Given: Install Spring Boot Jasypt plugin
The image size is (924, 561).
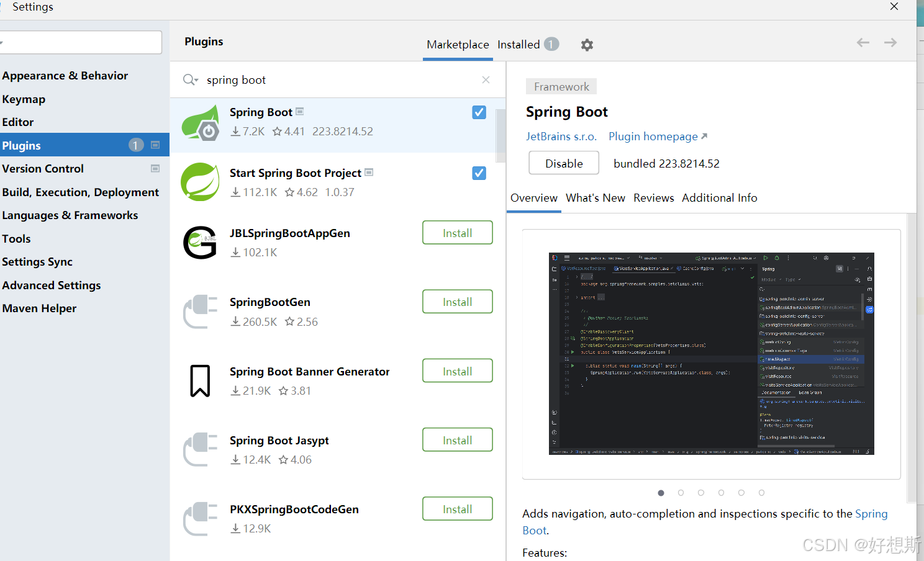Looking at the screenshot, I should coord(458,440).
